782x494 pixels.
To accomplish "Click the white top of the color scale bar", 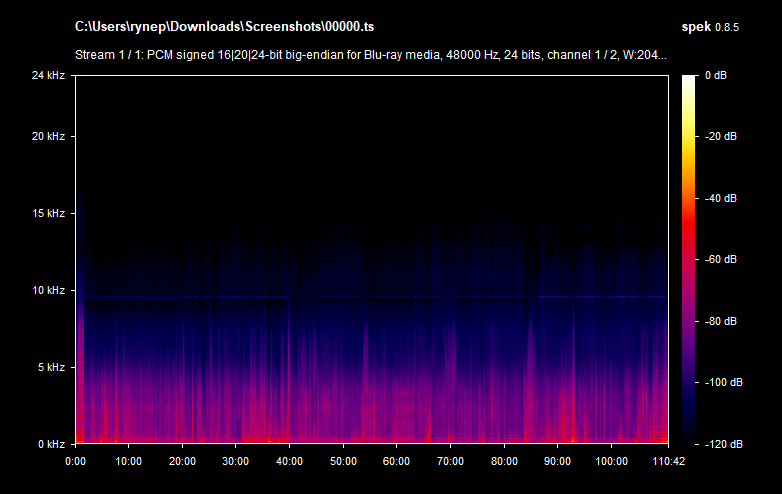I will [x=690, y=80].
